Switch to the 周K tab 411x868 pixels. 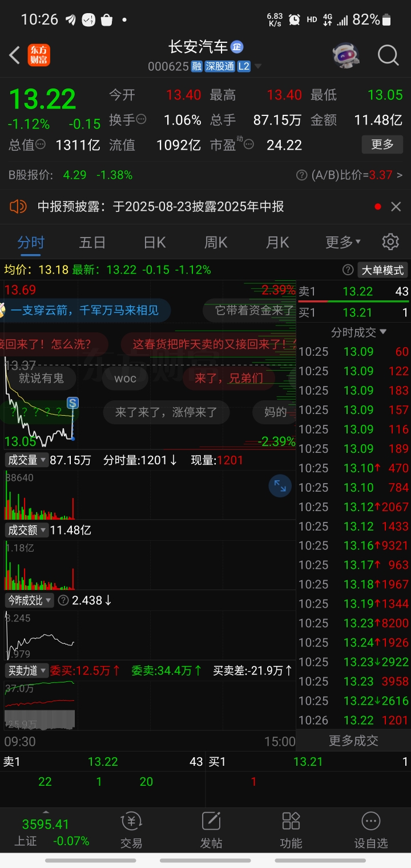[x=216, y=242]
